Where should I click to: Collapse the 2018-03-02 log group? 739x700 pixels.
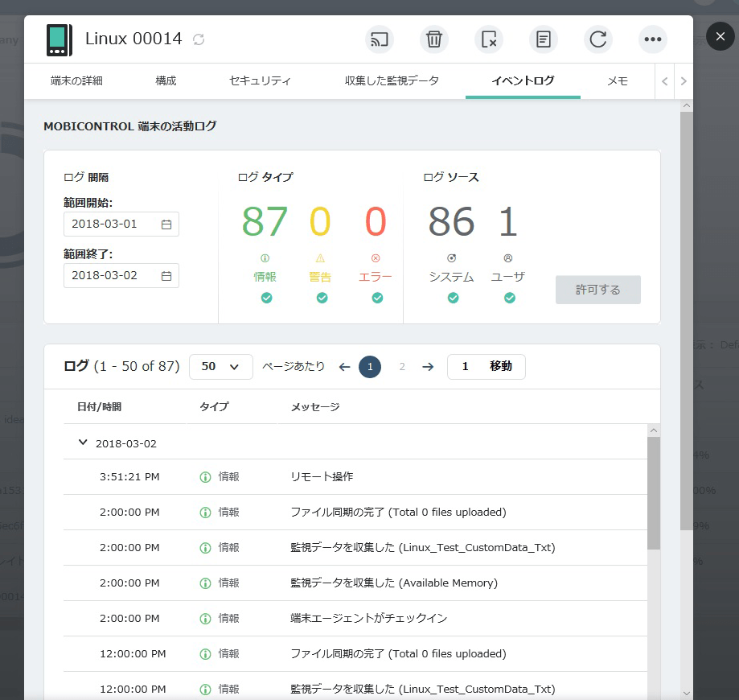(x=82, y=443)
